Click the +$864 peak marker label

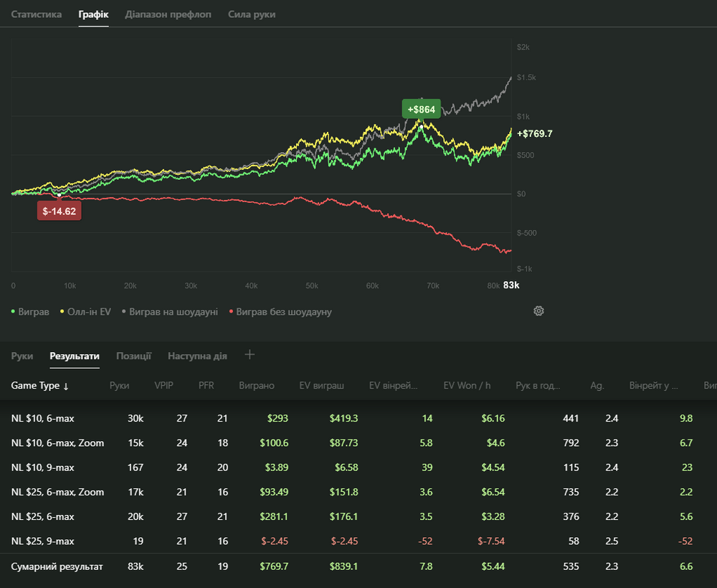(x=421, y=109)
